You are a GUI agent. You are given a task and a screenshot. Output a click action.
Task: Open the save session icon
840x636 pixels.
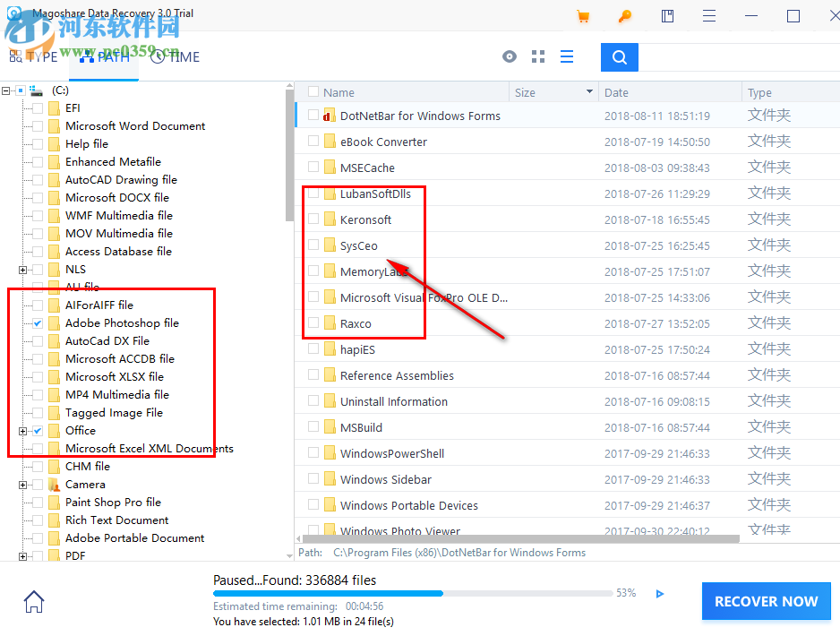pos(666,16)
